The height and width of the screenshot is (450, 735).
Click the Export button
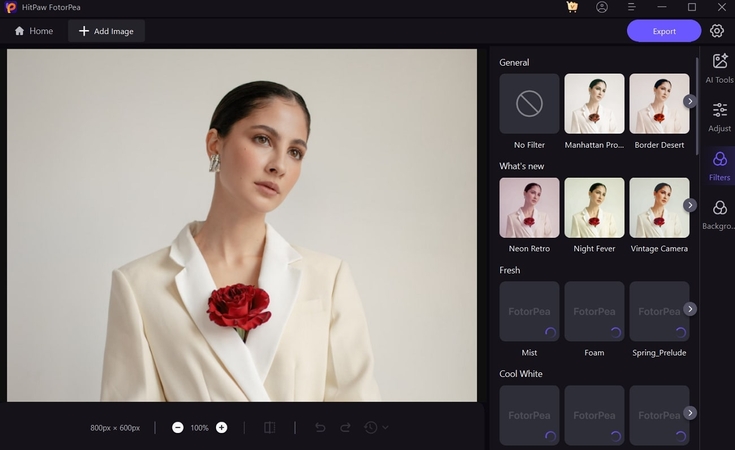tap(664, 31)
